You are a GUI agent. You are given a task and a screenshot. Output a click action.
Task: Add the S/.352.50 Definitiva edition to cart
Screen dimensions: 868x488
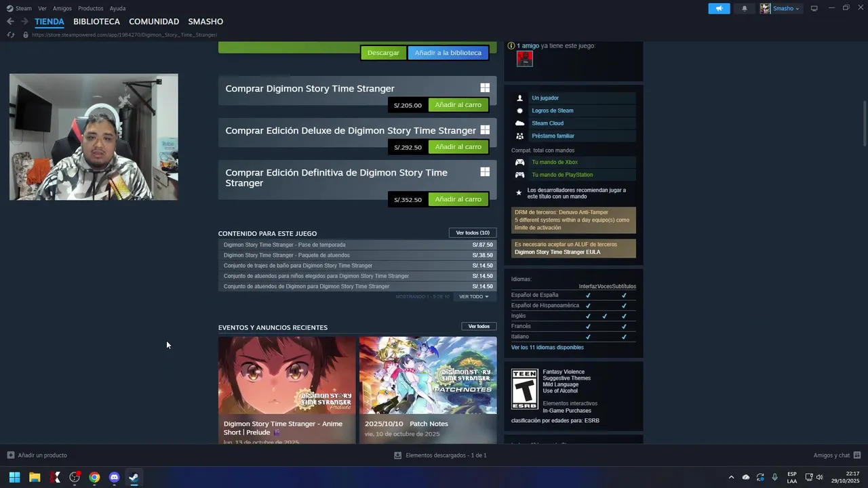[458, 199]
